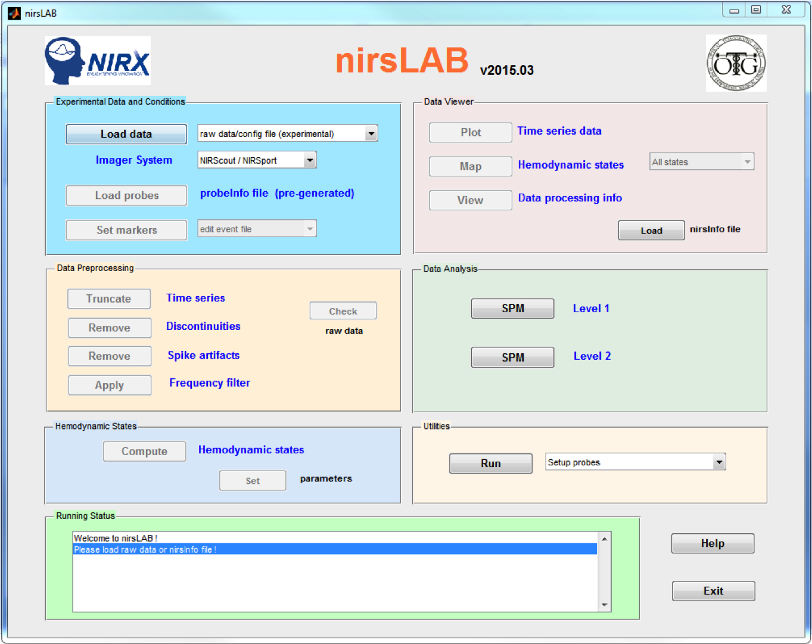Image resolution: width=812 pixels, height=644 pixels.
Task: Click the Set parameters button
Action: 253,481
